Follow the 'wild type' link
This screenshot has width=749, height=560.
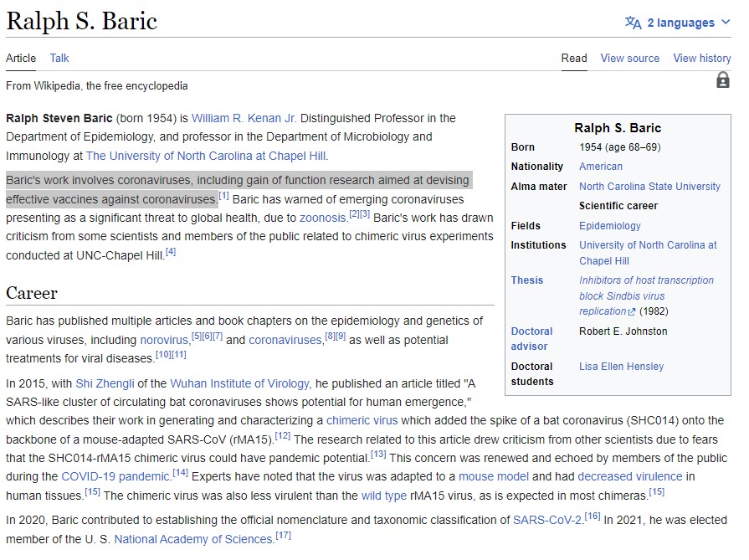click(384, 496)
